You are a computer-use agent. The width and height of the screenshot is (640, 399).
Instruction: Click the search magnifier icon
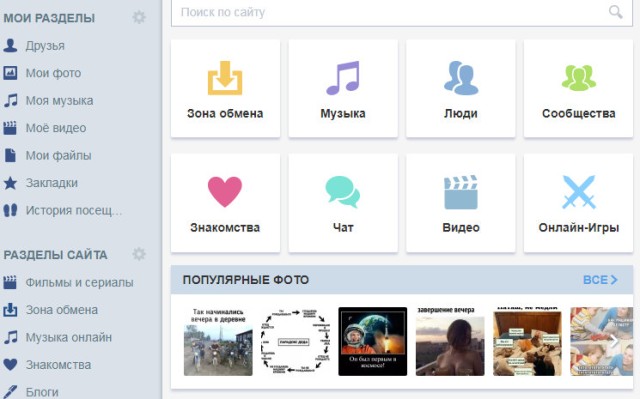point(616,12)
